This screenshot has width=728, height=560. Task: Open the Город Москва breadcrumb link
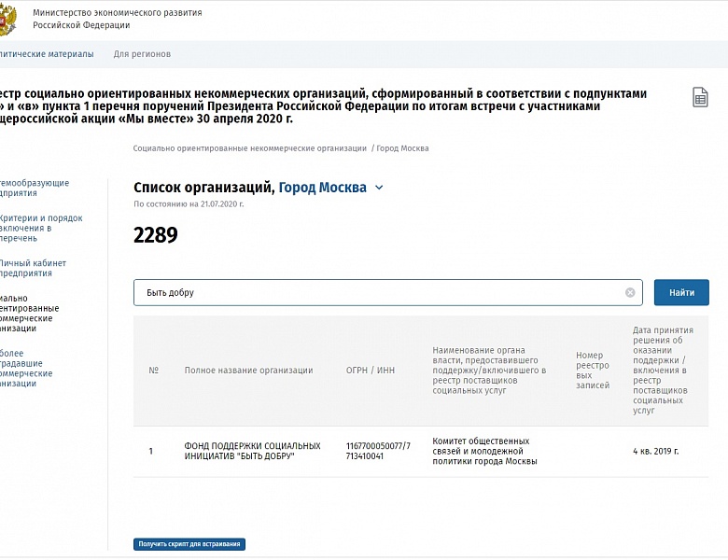(x=402, y=148)
